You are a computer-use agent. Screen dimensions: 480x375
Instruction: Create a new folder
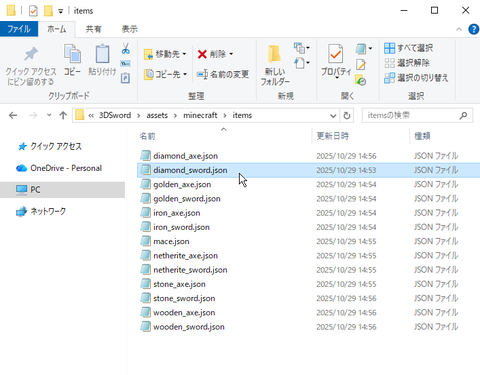point(275,66)
